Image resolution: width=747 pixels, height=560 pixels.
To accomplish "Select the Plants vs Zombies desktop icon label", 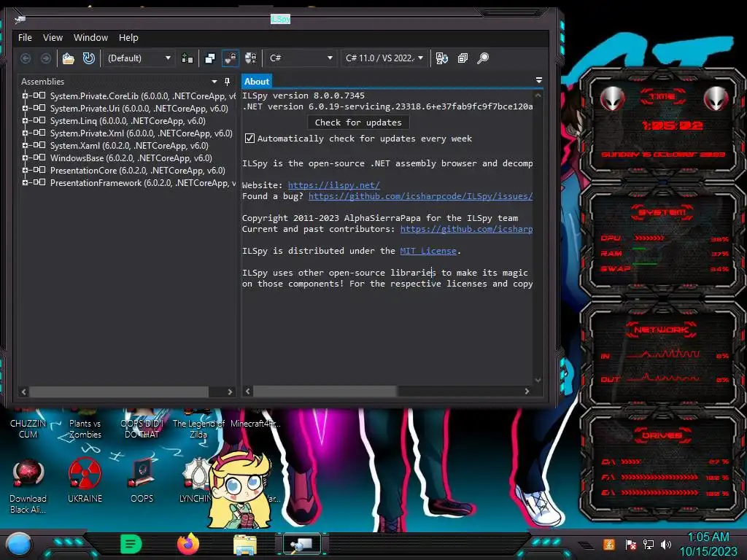I will click(85, 429).
